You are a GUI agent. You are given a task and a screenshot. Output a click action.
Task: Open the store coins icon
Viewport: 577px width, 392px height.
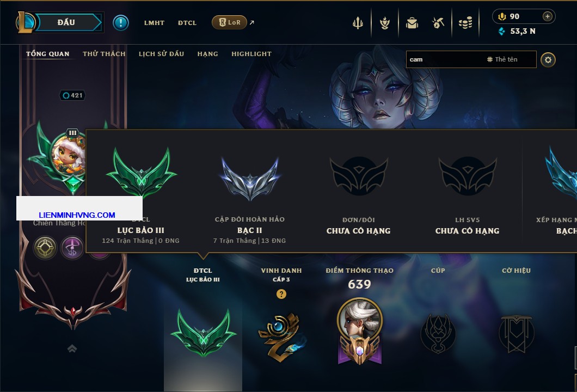point(465,23)
